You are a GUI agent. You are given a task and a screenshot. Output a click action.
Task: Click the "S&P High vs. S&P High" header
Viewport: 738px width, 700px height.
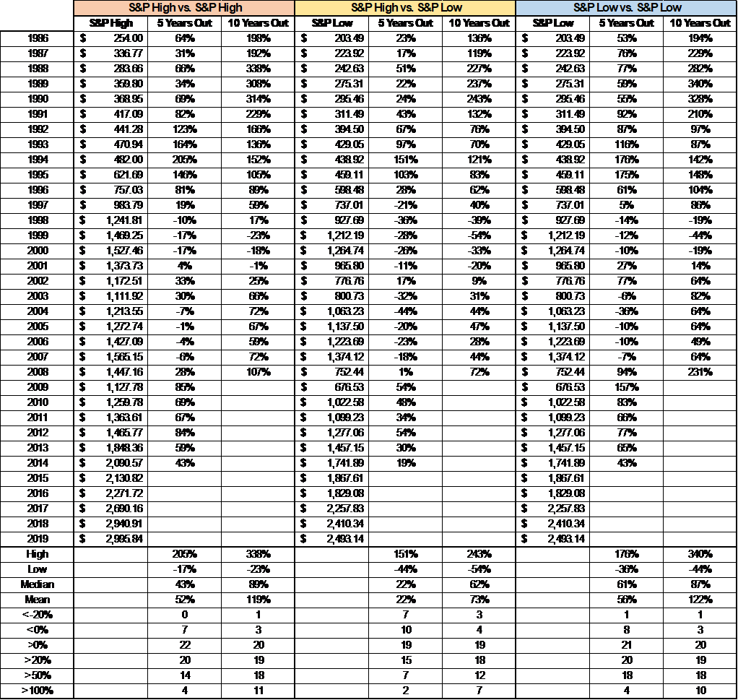point(183,8)
